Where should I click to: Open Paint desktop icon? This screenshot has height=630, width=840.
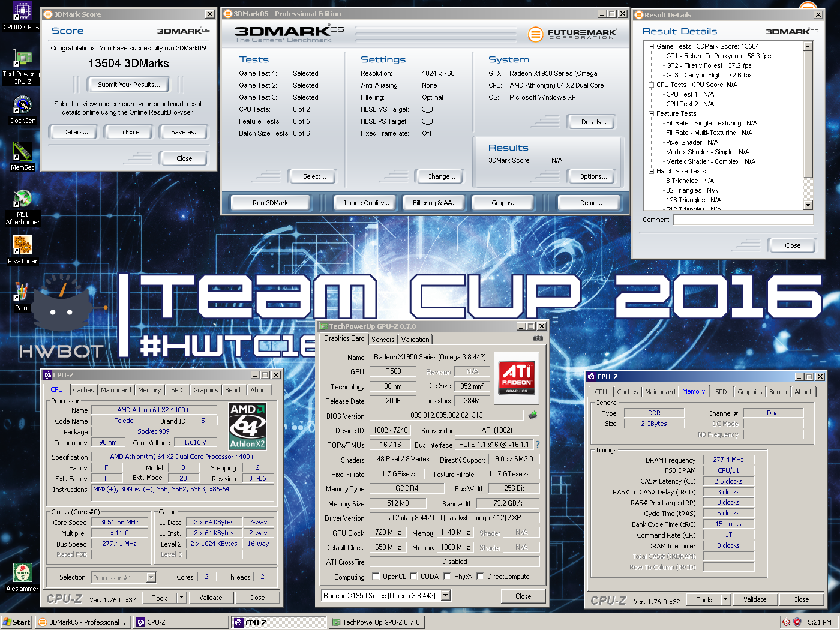click(22, 297)
